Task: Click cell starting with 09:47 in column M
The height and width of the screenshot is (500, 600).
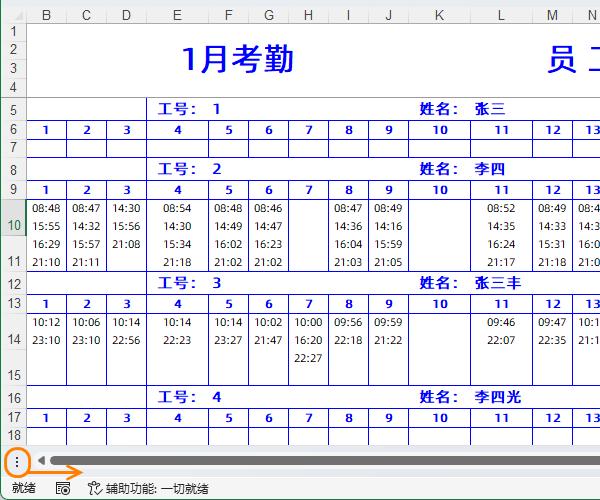Action: 552,349
